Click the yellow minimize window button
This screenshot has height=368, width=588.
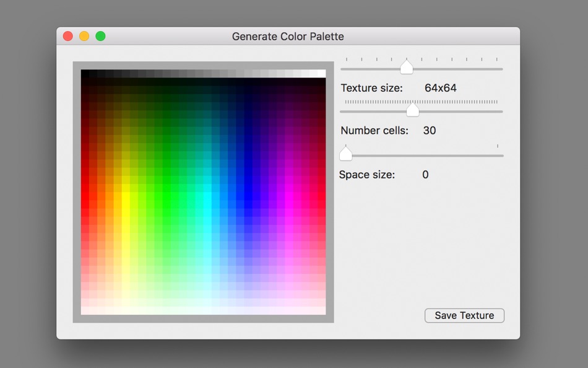pyautogui.click(x=84, y=36)
